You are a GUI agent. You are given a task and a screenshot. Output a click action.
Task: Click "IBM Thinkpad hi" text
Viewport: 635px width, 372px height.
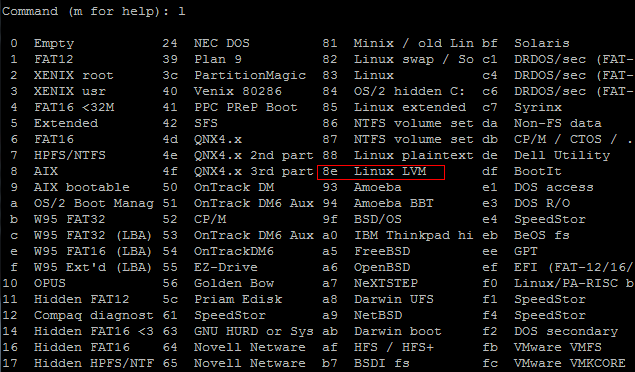click(413, 235)
